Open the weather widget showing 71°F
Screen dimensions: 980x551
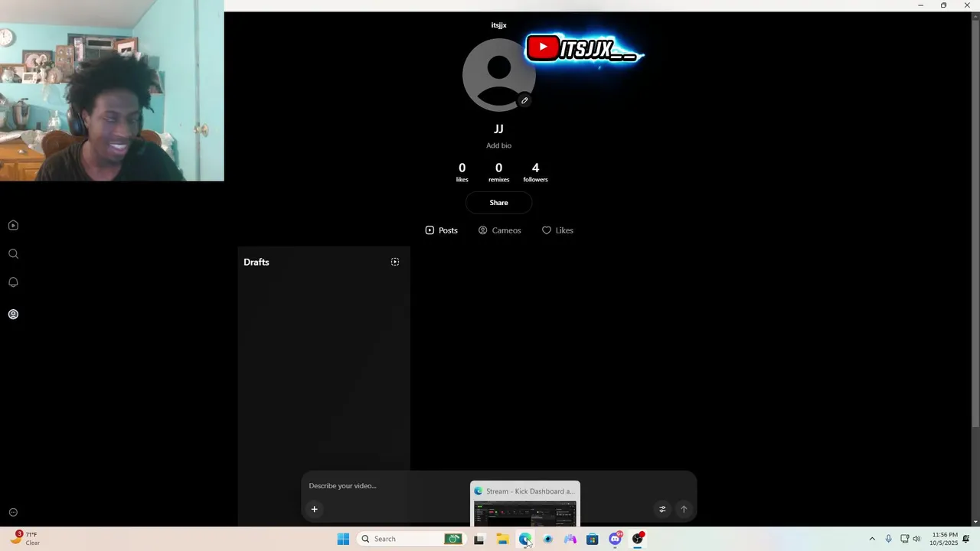coord(24,539)
